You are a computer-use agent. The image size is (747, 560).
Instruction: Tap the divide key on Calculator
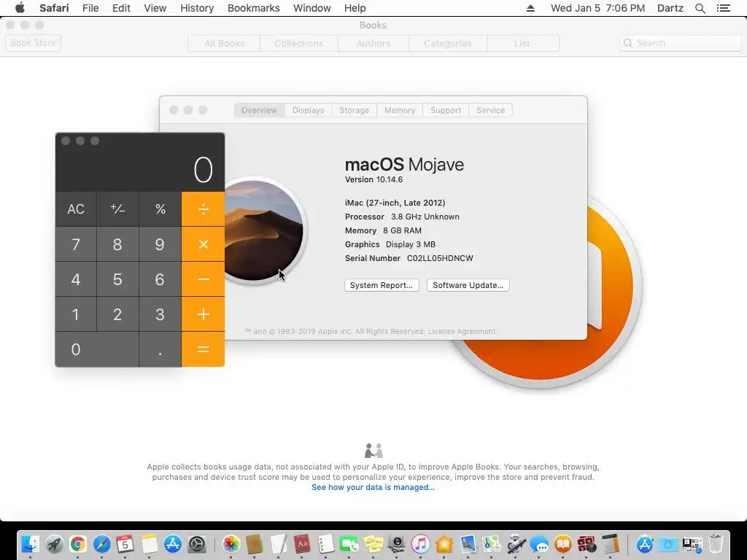coord(203,209)
